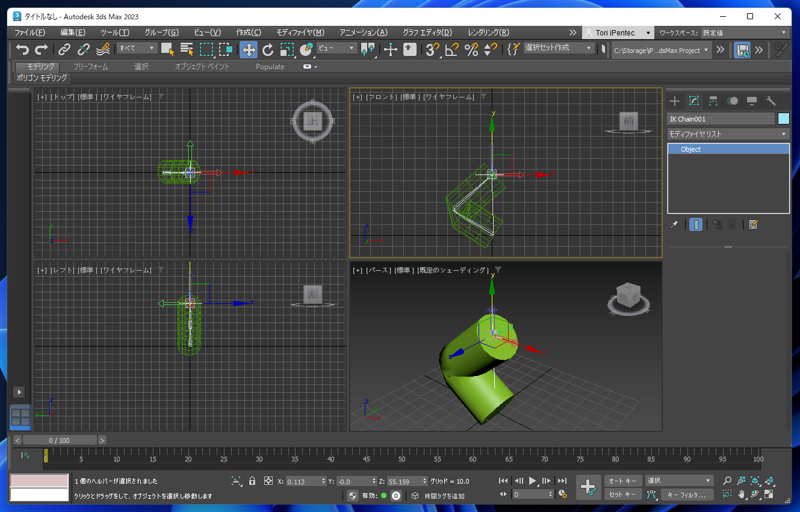Open the Tori iPentec account dropdown
Viewport: 800px width, 512px height.
click(618, 33)
